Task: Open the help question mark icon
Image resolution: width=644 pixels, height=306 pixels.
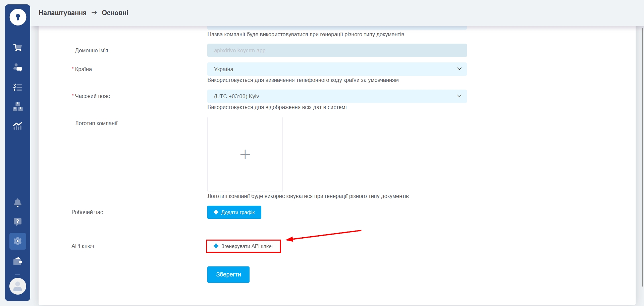Action: [18, 221]
